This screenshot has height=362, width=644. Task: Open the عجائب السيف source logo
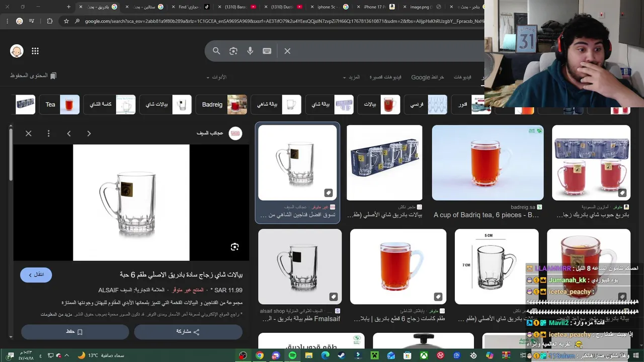[235, 133]
